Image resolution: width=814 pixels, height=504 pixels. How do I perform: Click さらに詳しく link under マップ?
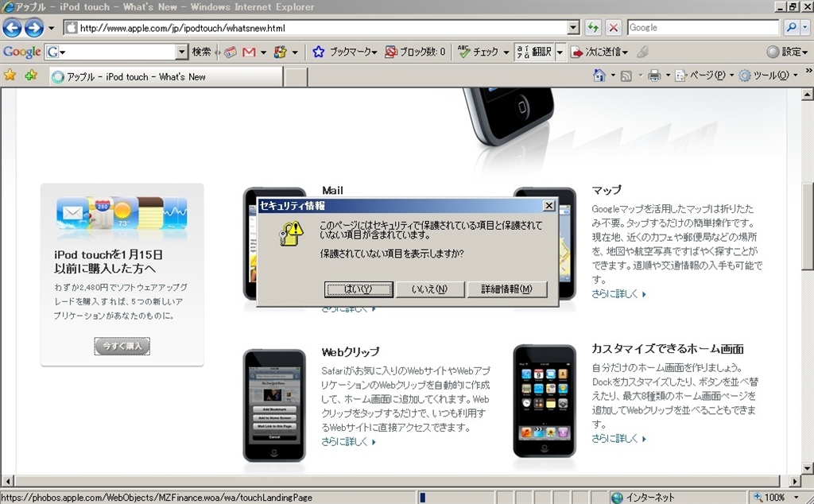point(618,294)
